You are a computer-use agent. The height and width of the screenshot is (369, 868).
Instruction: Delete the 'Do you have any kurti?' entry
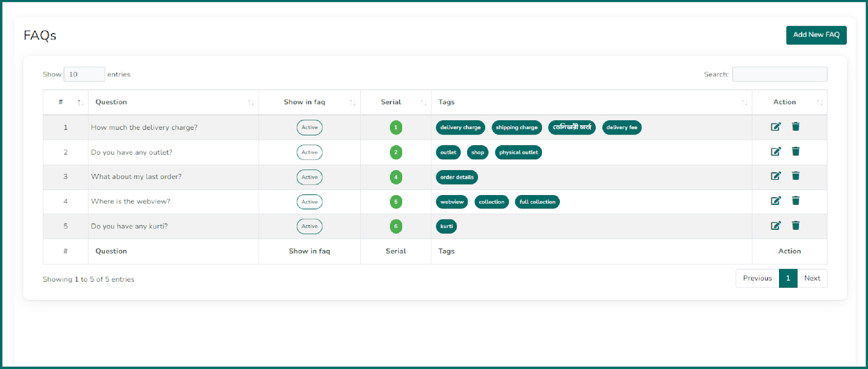pos(795,226)
